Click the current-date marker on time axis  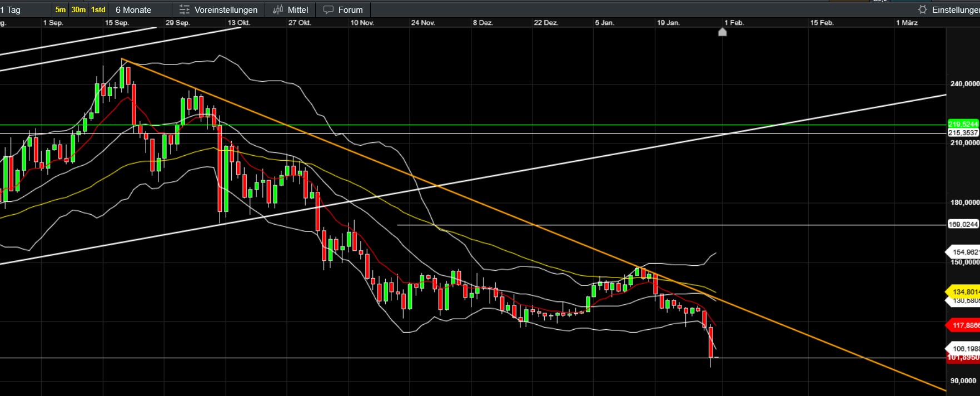pyautogui.click(x=722, y=32)
